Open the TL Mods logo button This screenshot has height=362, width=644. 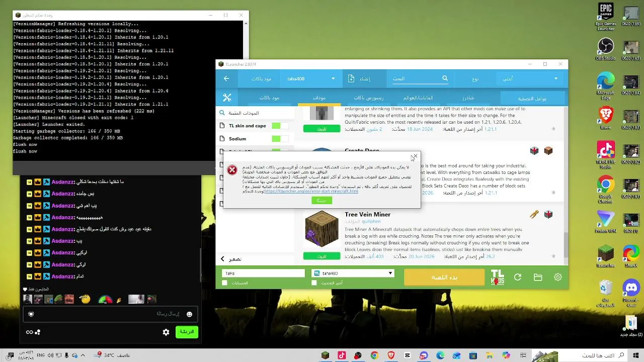(x=497, y=277)
